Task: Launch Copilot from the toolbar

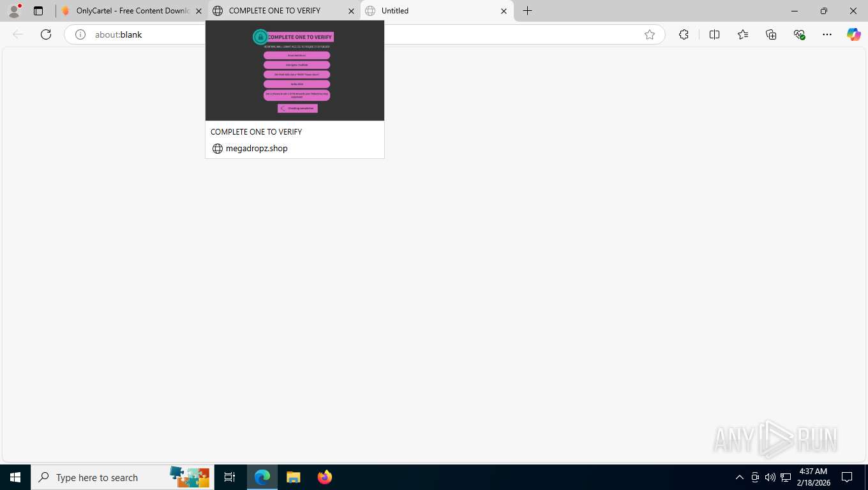Action: 854,34
